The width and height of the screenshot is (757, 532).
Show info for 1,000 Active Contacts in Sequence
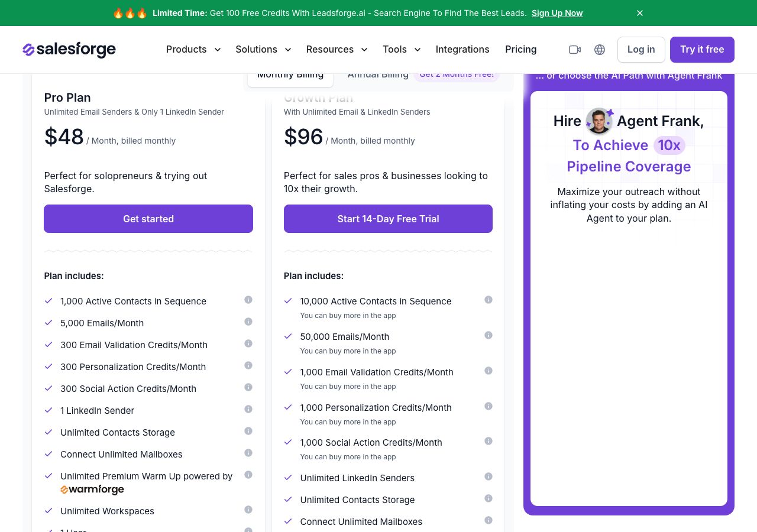tap(248, 300)
